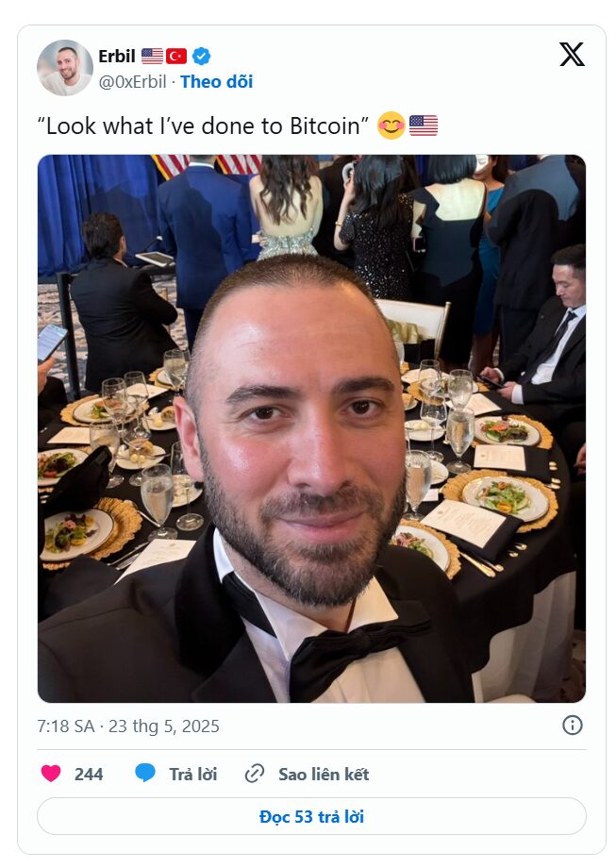Open Đọc 53 trả lời replies button
This screenshot has width=616, height=868.
tap(311, 816)
